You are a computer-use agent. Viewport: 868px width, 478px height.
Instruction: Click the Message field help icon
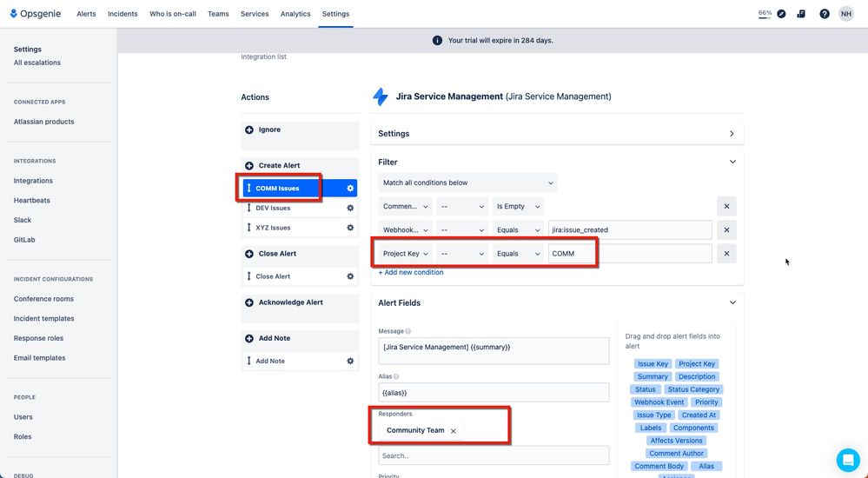pyautogui.click(x=408, y=331)
